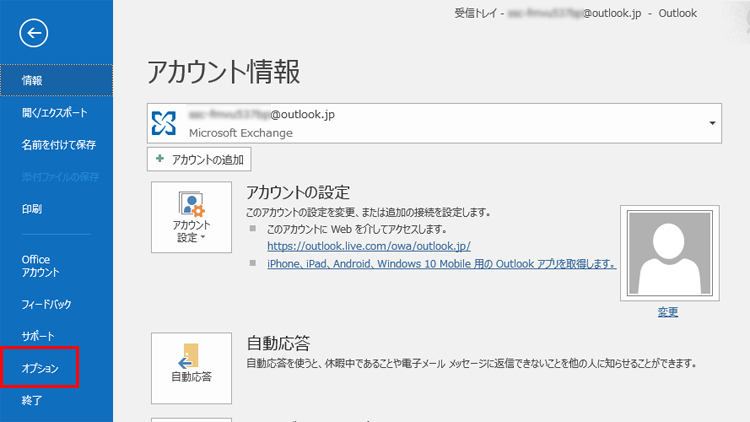The height and width of the screenshot is (422, 750).
Task: Click the Microsoft Exchange label text
Action: pos(241,133)
